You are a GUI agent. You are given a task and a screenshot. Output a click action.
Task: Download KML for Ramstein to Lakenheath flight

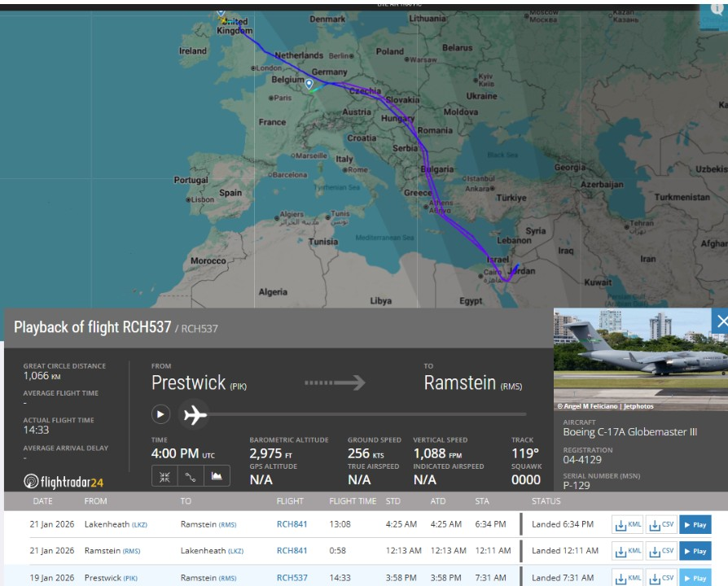pyautogui.click(x=628, y=551)
